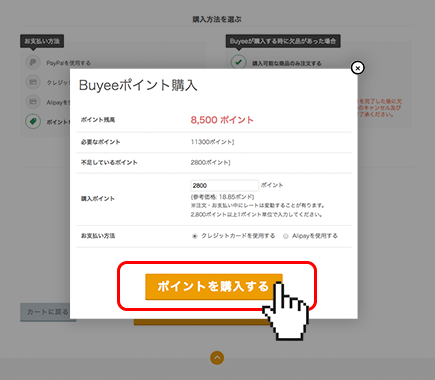Screen dimensions: 435x380
Task: Select the Alipay payment icon in background
Action: point(33,102)
